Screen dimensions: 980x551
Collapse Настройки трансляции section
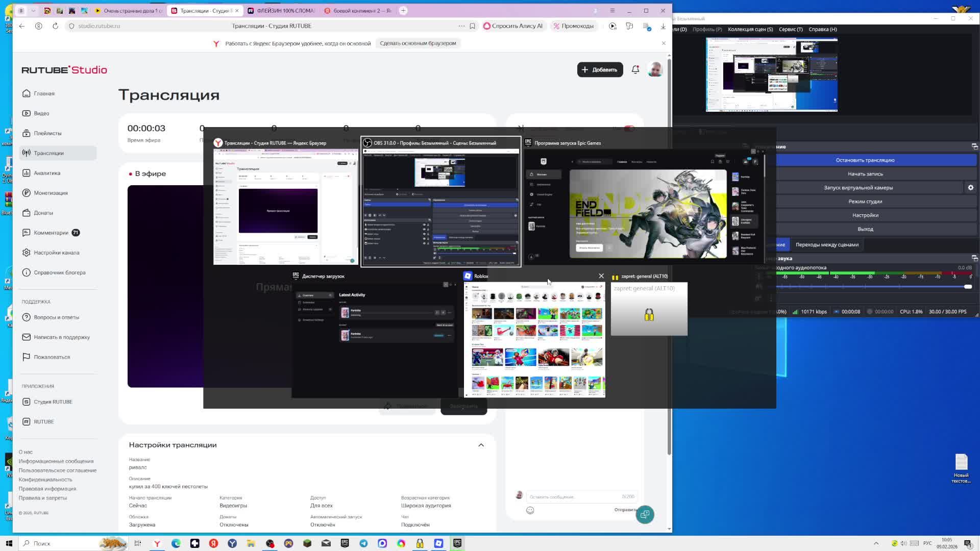coord(481,445)
